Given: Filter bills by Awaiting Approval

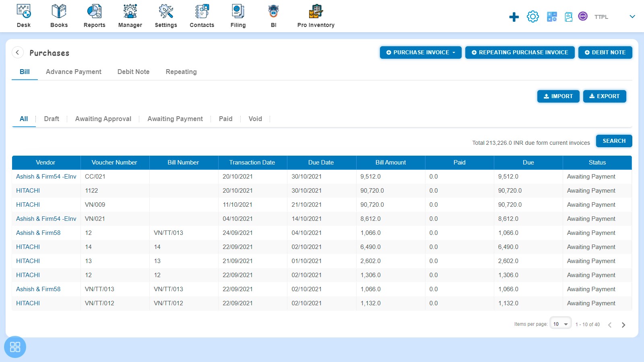Looking at the screenshot, I should (103, 119).
